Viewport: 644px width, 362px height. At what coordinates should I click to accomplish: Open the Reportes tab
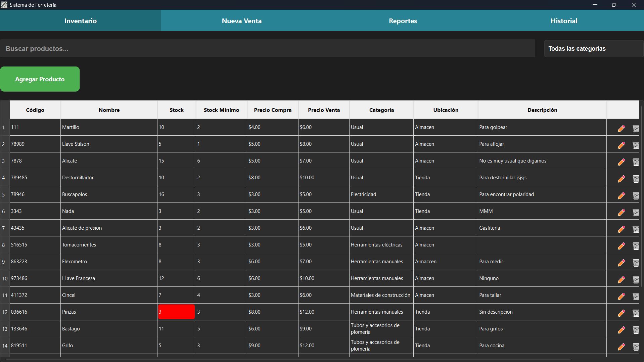[x=403, y=21]
